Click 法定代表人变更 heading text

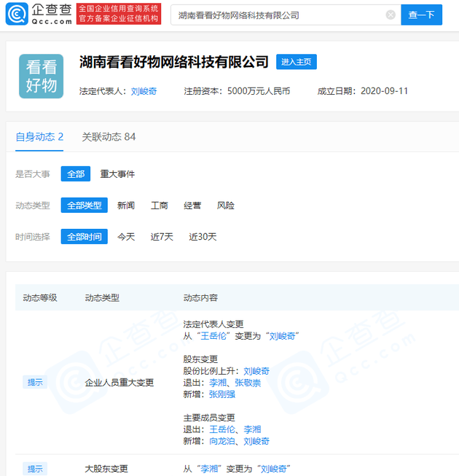point(213,324)
